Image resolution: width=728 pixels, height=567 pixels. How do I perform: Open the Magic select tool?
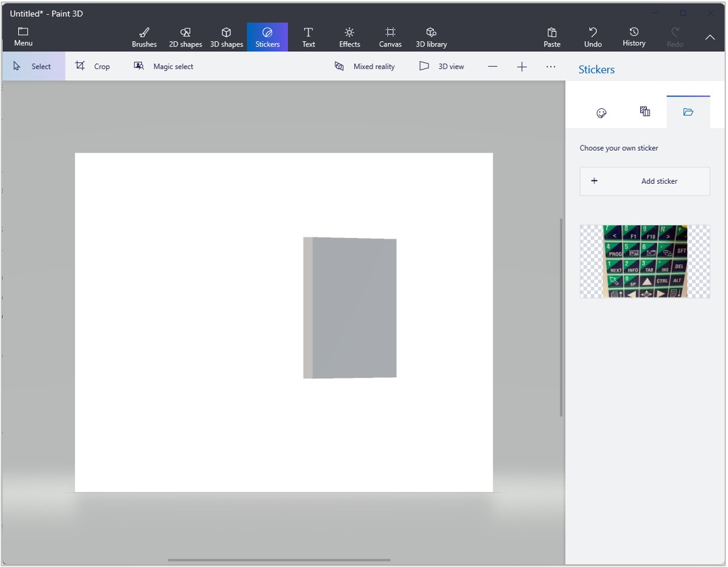pos(164,66)
